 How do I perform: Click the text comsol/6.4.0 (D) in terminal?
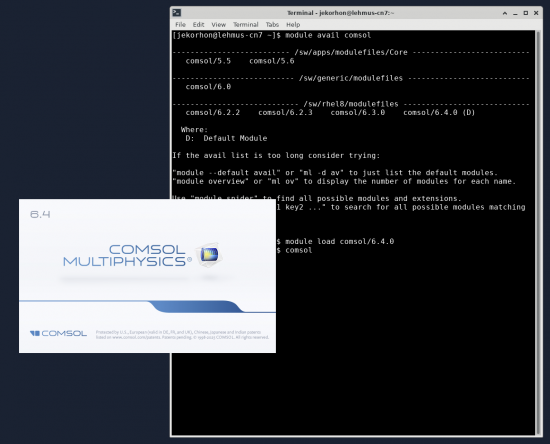click(439, 113)
